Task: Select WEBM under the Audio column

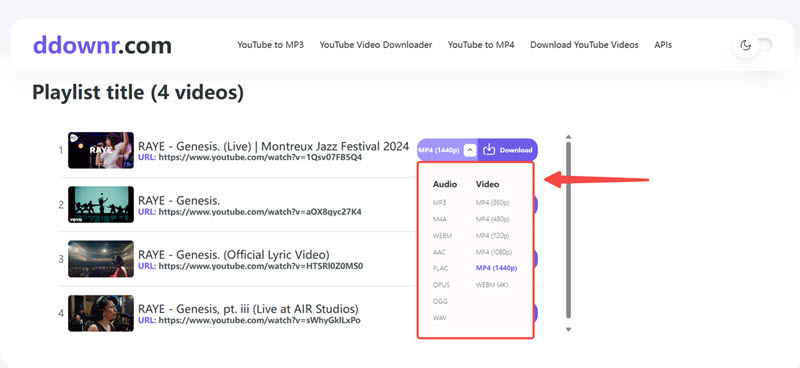Action: tap(442, 235)
